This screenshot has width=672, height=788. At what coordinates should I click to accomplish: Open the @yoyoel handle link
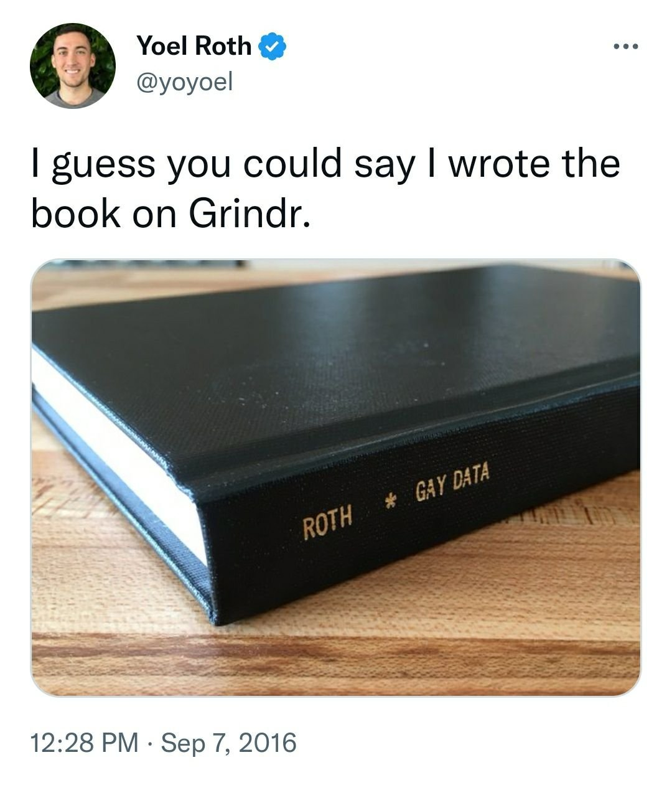(184, 81)
